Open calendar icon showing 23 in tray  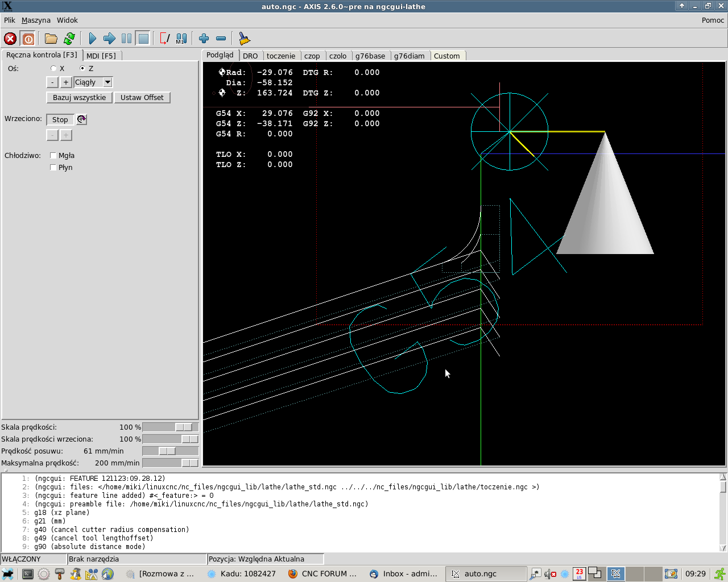[x=579, y=574]
